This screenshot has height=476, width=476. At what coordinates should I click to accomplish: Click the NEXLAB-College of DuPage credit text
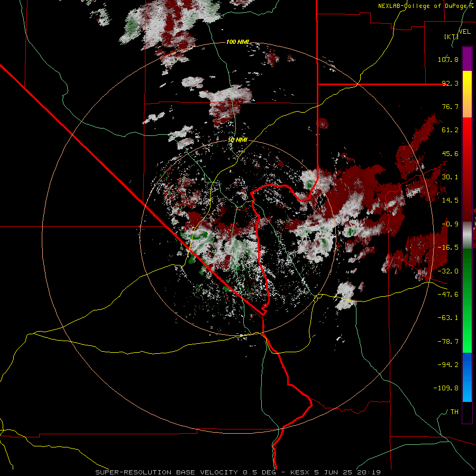(425, 6)
